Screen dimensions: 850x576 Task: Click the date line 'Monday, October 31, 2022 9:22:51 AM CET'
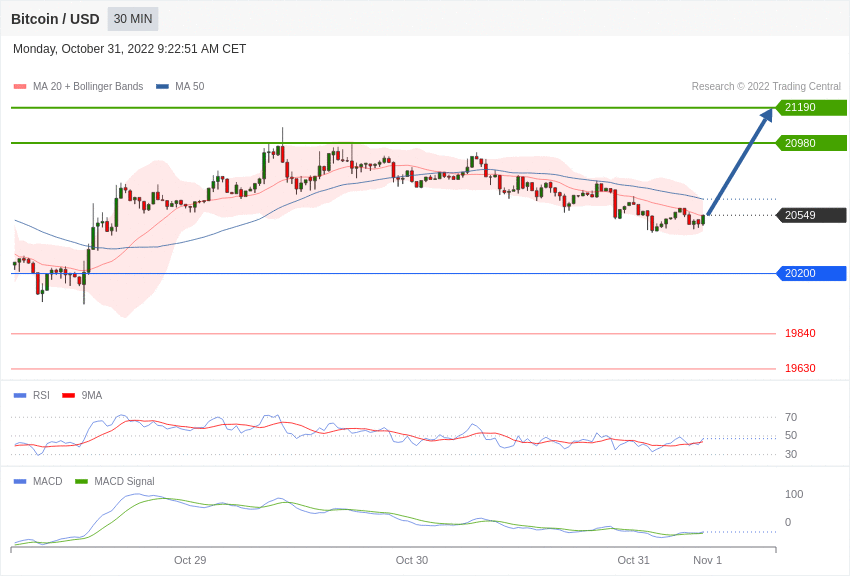[x=129, y=49]
